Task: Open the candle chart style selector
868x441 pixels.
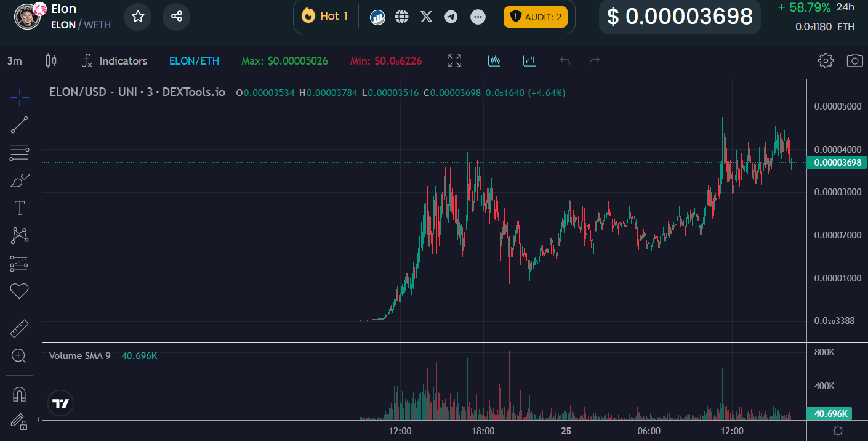Action: point(51,60)
